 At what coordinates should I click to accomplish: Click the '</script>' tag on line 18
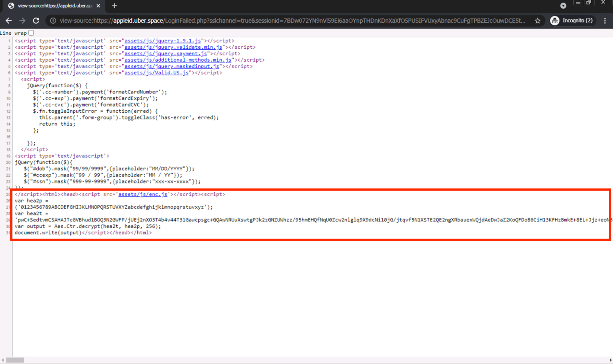click(x=34, y=150)
